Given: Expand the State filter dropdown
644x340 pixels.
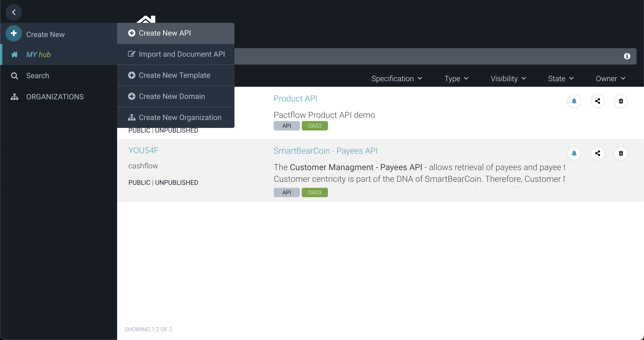Looking at the screenshot, I should [561, 79].
